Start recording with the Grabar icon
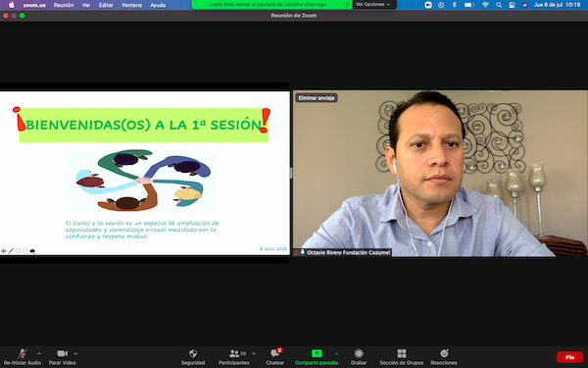 click(359, 353)
